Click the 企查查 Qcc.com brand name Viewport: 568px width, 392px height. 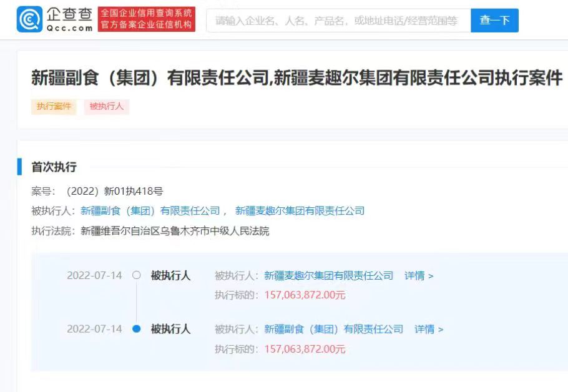[x=69, y=19]
